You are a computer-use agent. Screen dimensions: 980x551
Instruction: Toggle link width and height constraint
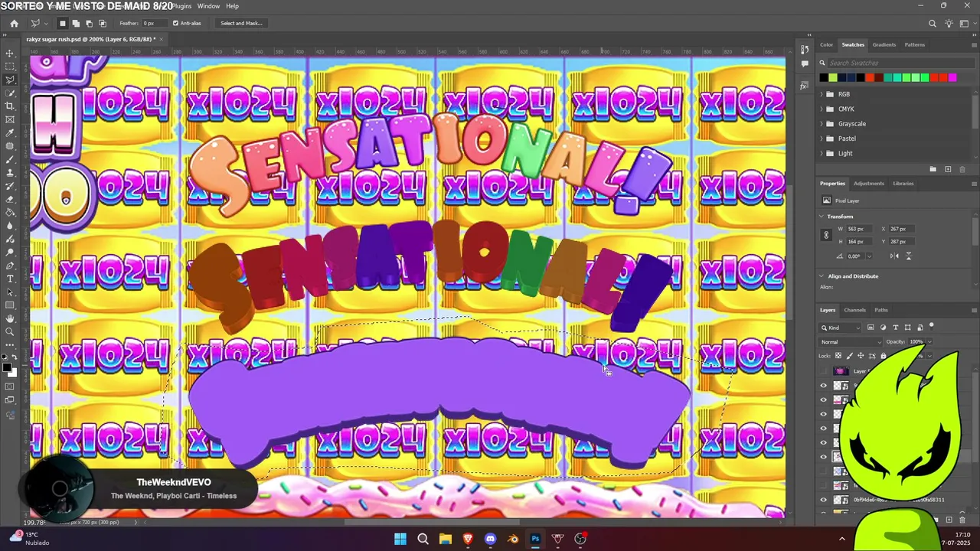click(x=826, y=235)
